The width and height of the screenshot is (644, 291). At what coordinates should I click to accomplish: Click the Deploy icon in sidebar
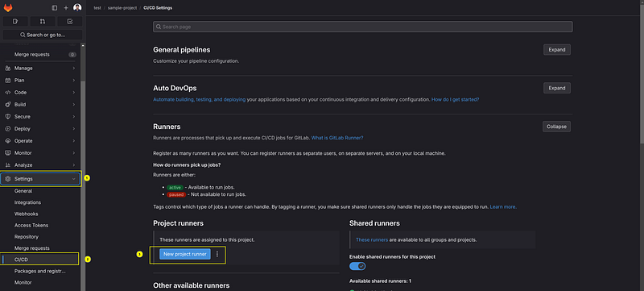(7, 129)
